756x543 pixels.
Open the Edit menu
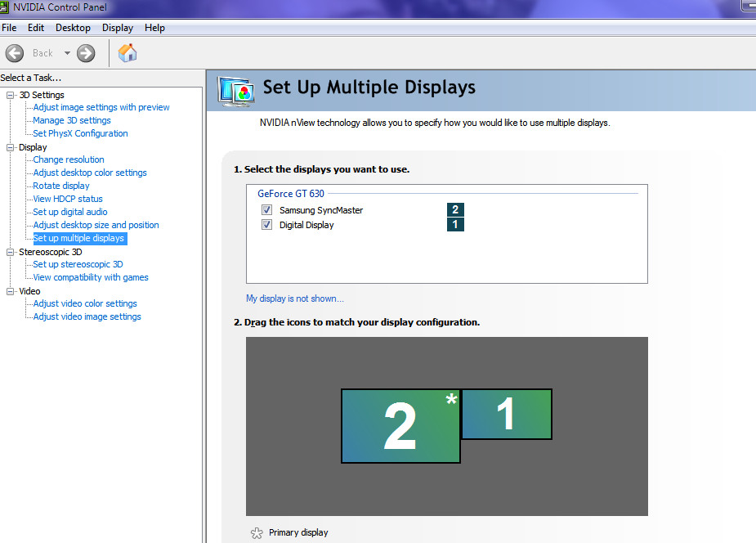[36, 28]
